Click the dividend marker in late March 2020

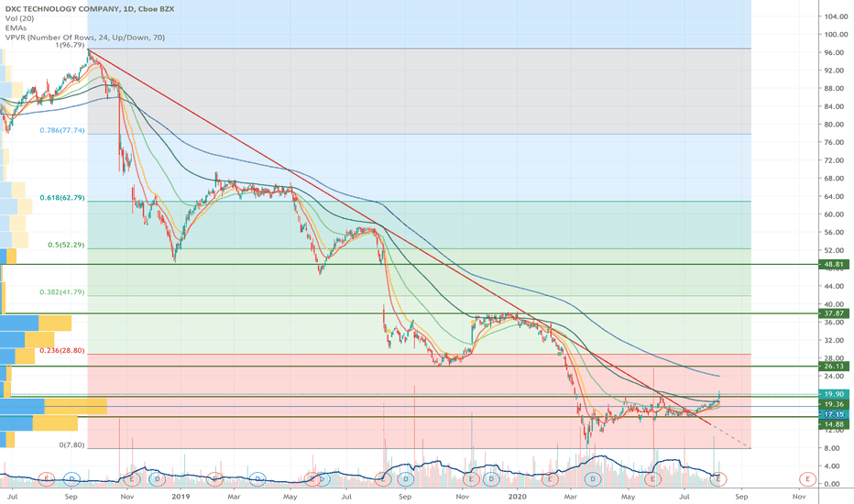(593, 479)
